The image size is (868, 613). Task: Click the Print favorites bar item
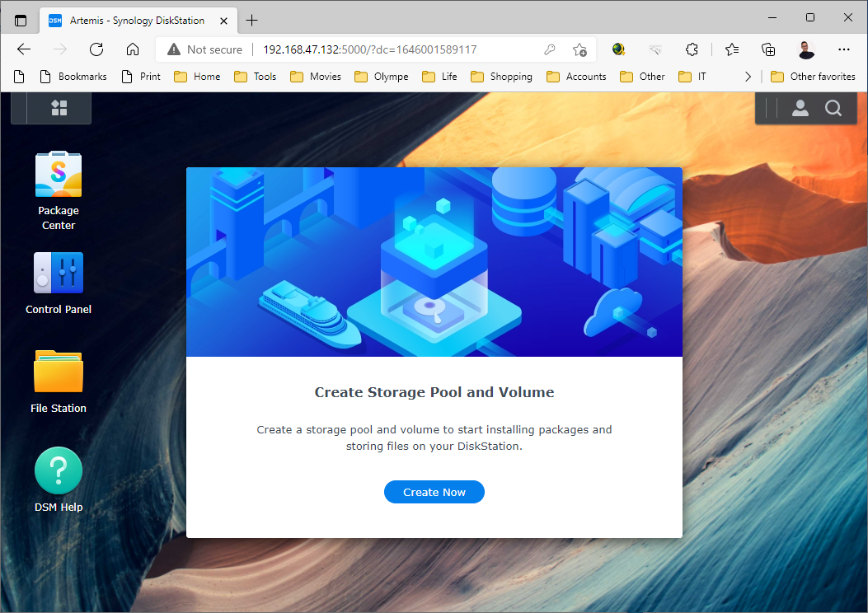pyautogui.click(x=141, y=77)
